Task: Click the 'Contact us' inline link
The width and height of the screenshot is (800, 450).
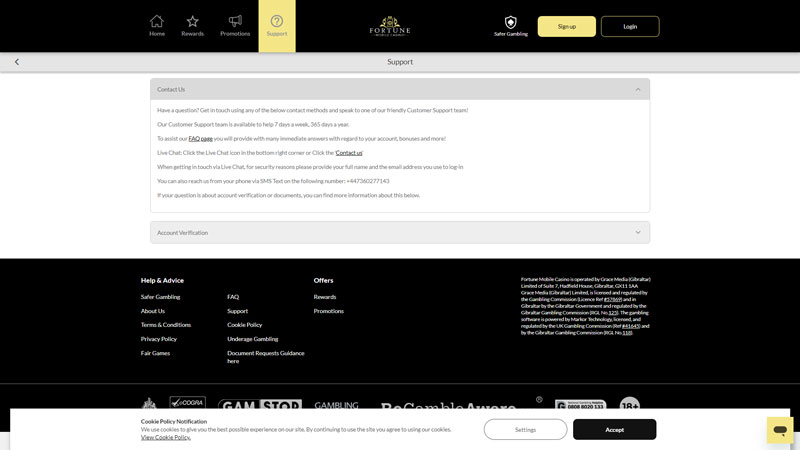Action: click(x=349, y=153)
